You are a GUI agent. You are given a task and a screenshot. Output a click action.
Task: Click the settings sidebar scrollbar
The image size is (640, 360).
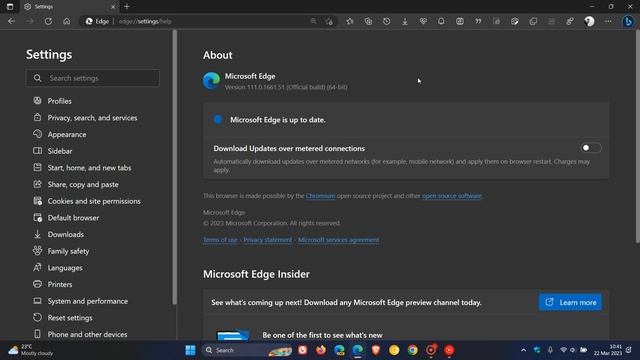175,167
